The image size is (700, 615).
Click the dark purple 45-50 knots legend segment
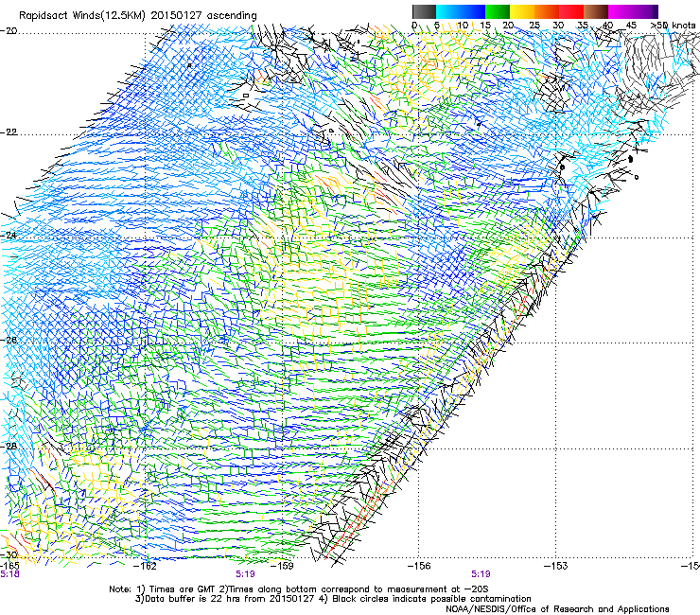tap(645, 11)
